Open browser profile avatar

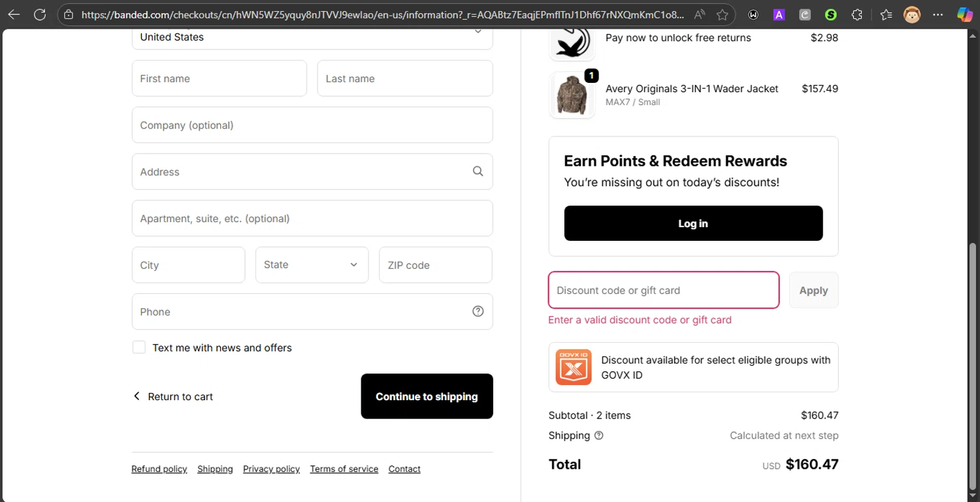[x=912, y=14]
